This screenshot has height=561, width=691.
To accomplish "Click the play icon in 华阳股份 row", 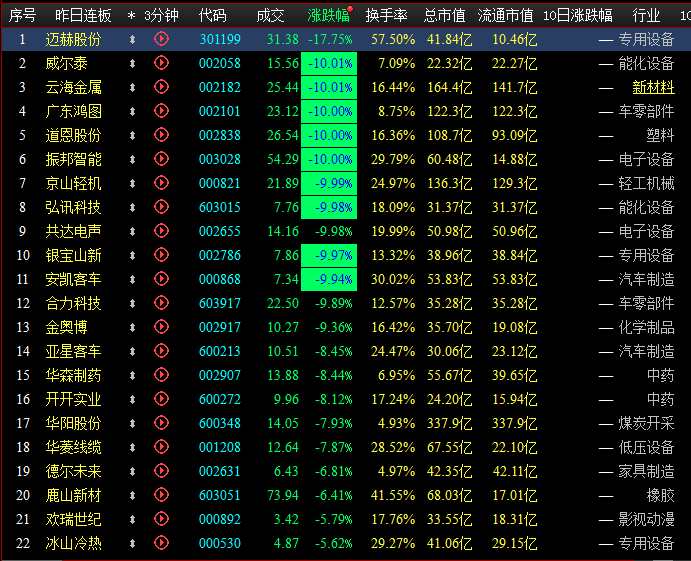I will 161,423.
